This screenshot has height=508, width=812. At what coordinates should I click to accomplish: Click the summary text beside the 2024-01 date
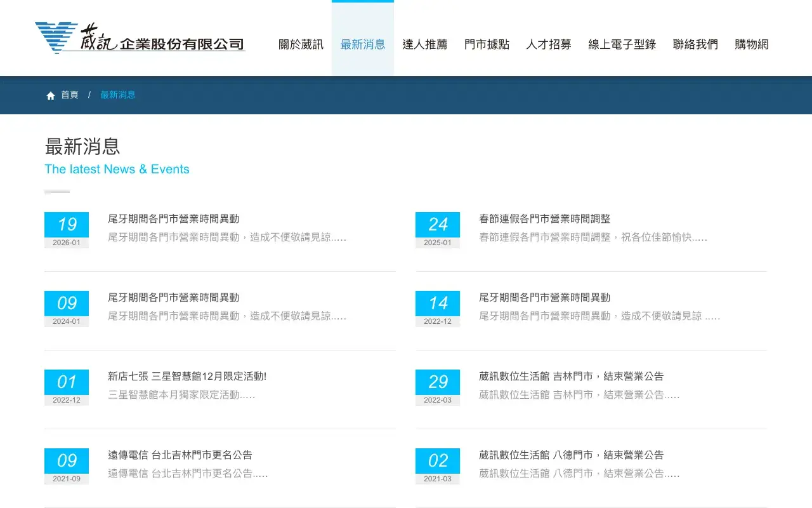(227, 316)
